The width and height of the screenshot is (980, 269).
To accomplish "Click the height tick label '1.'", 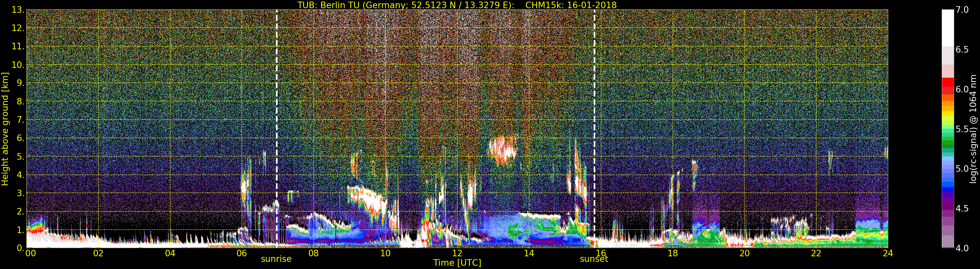I will click(20, 229).
